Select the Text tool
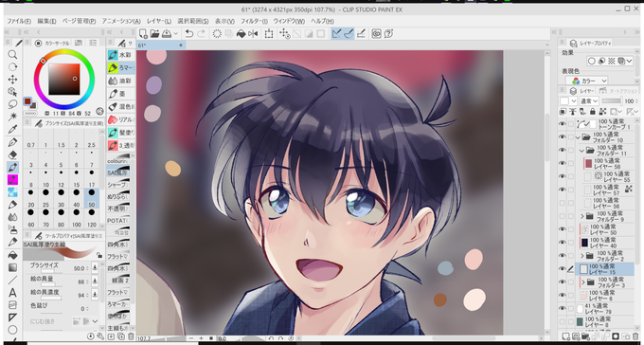The width and height of the screenshot is (644, 345). click(12, 292)
